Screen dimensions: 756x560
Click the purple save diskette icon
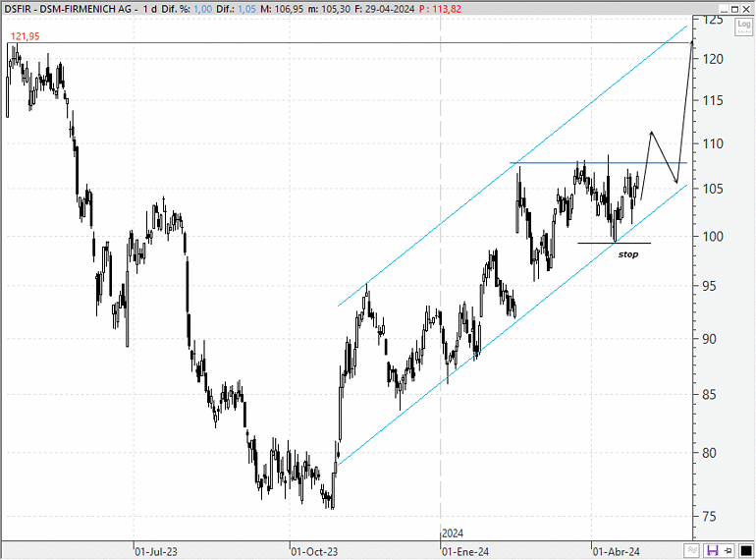pyautogui.click(x=712, y=550)
